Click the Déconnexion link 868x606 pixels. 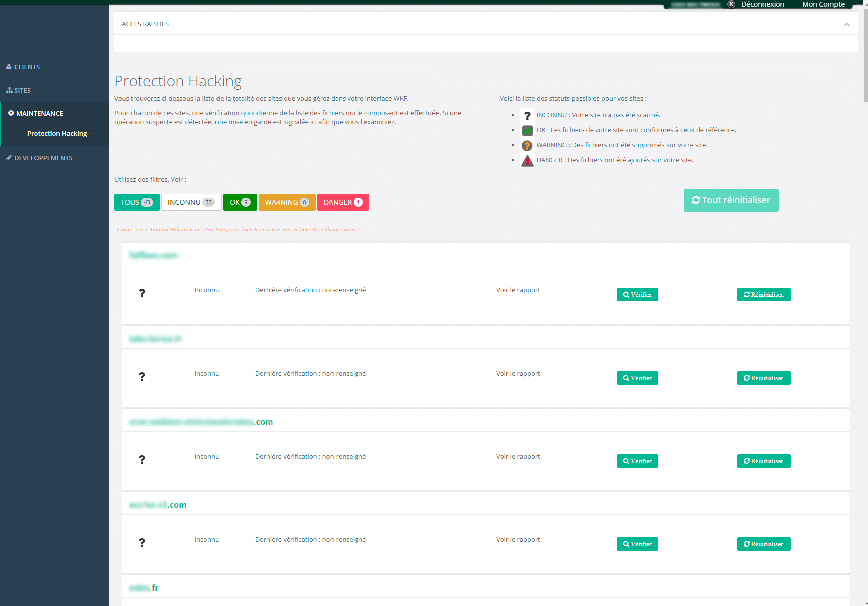pyautogui.click(x=762, y=4)
